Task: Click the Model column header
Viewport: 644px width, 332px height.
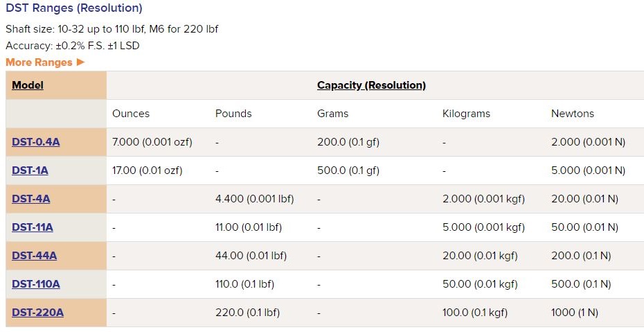Action: click(28, 85)
